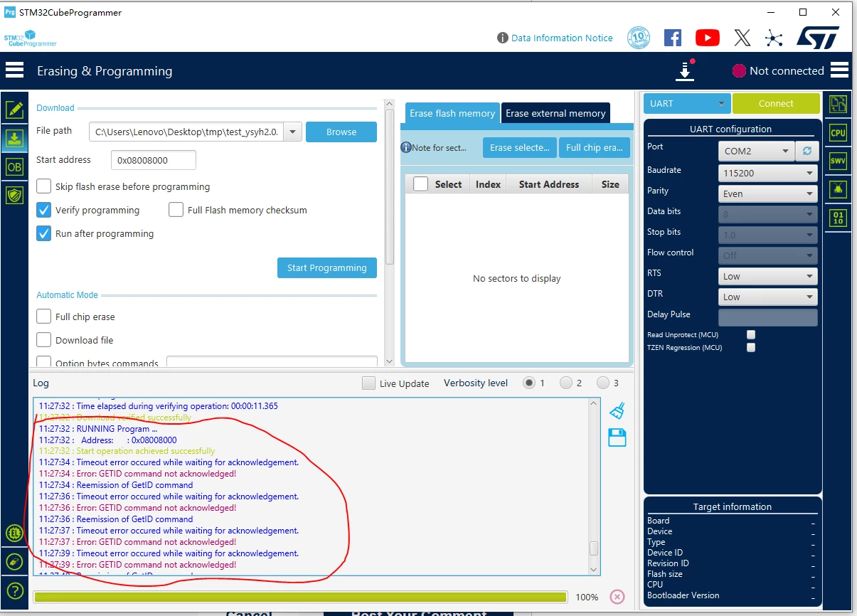The height and width of the screenshot is (616, 857).
Task: Enable Full Flash memory checksum
Action: [176, 210]
